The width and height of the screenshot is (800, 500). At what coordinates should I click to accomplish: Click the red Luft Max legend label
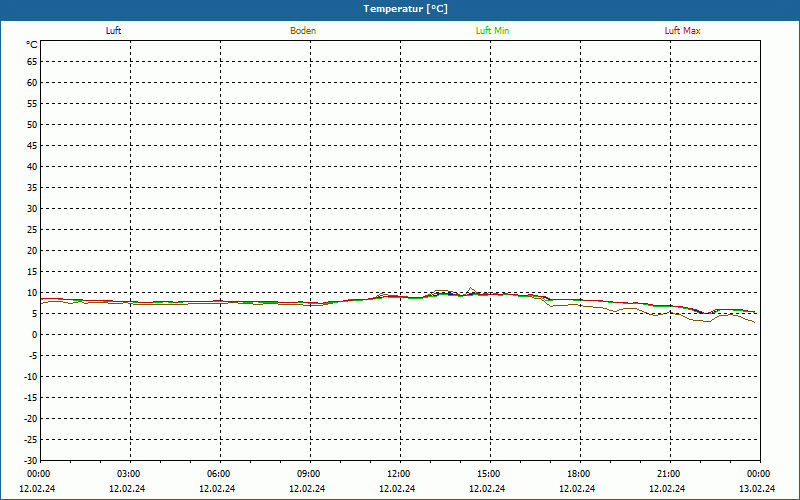click(682, 31)
